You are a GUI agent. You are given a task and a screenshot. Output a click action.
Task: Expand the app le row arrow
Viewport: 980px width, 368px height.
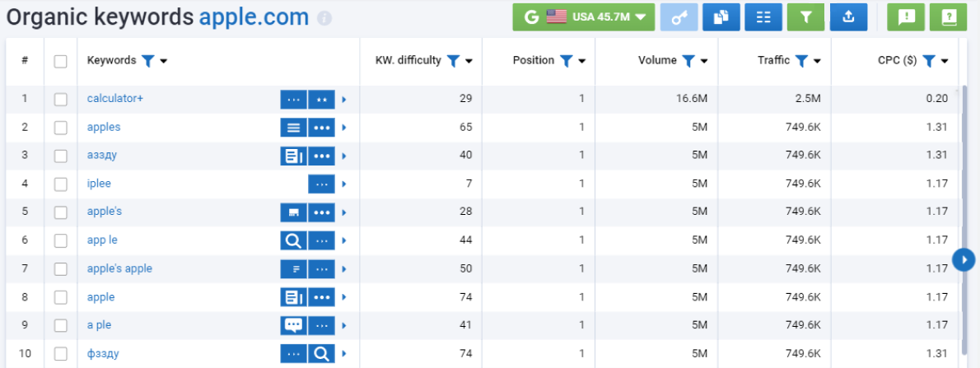(x=343, y=240)
